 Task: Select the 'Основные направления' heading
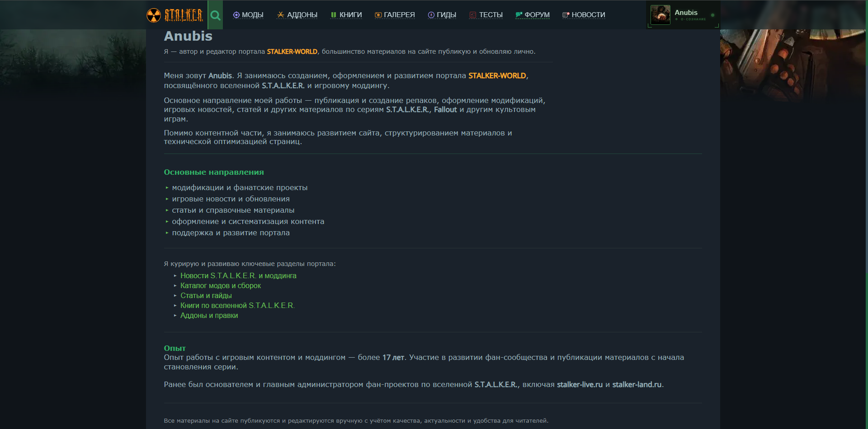tap(214, 172)
